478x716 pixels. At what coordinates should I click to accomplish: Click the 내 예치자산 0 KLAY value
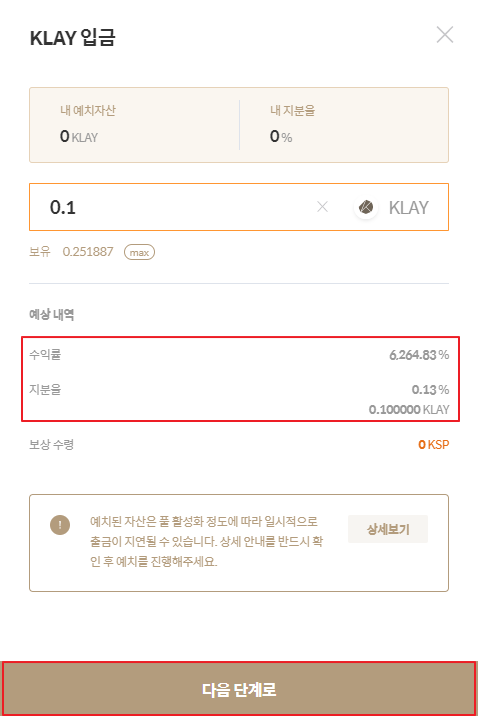tap(79, 137)
